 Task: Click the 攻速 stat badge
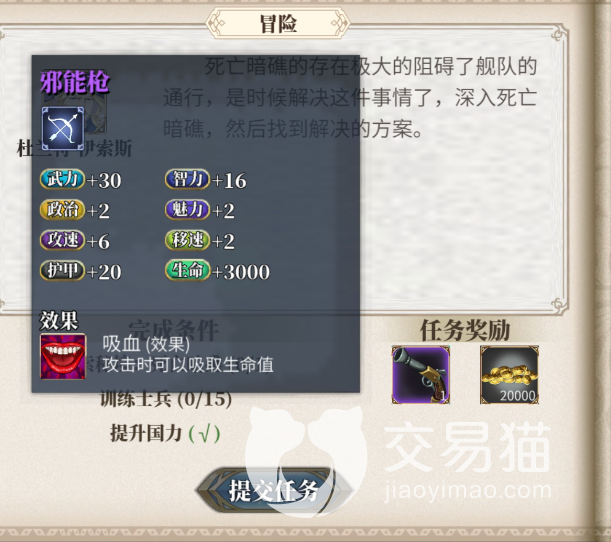click(x=62, y=240)
